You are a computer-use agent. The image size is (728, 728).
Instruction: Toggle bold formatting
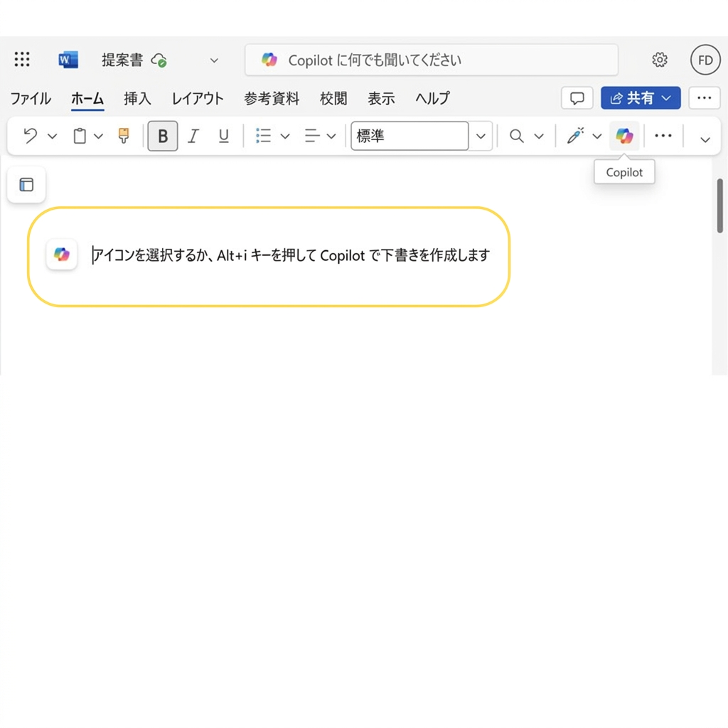coord(163,136)
